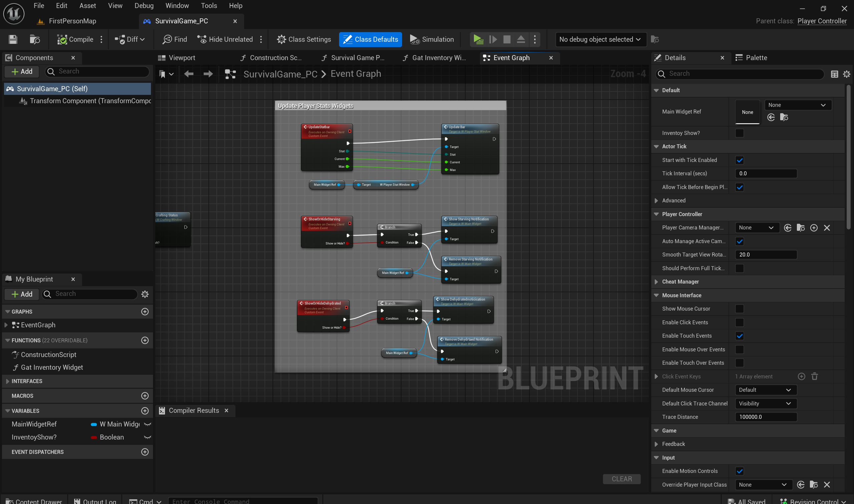This screenshot has height=504, width=854.
Task: Open the Default Mouse Cursor dropdown
Action: [765, 390]
